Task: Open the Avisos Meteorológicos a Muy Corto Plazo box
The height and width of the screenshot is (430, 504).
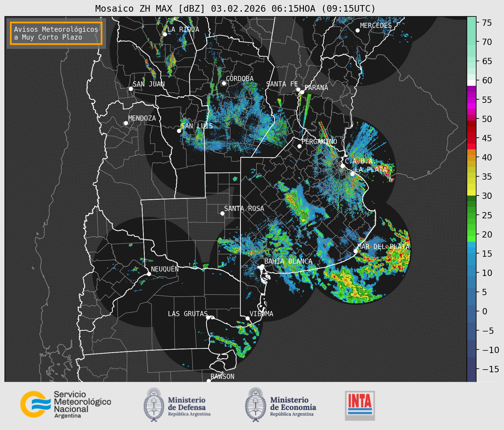Action: [56, 33]
